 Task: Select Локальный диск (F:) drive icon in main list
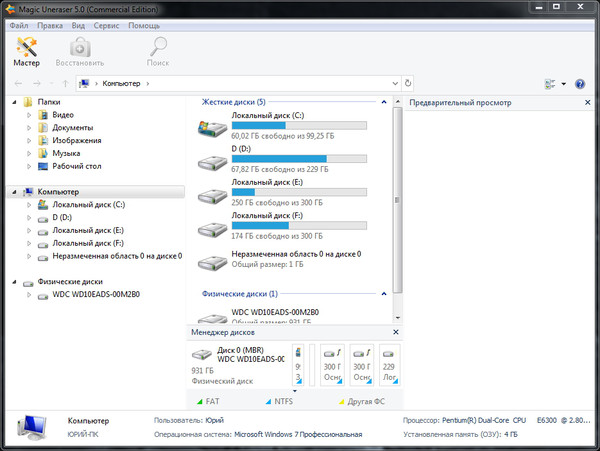(x=212, y=229)
